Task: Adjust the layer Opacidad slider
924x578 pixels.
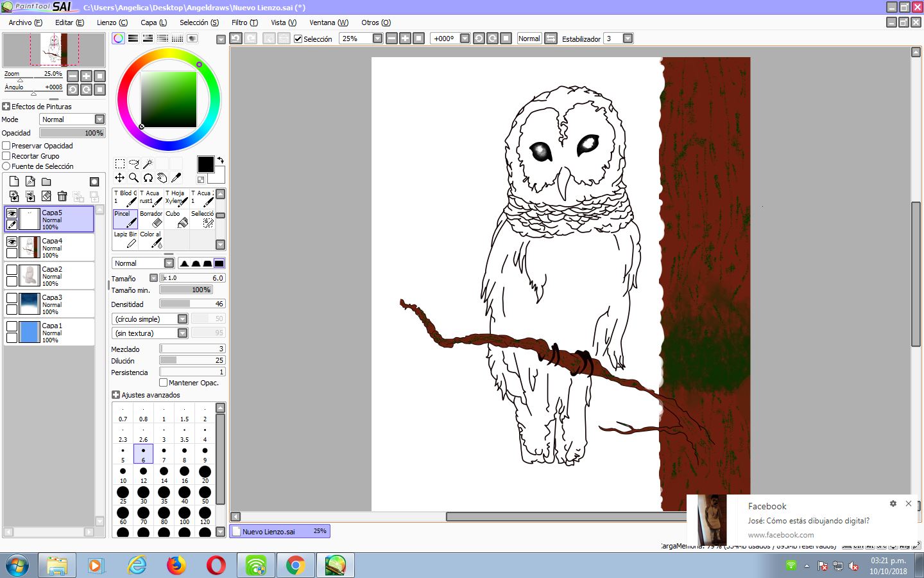Action: click(x=73, y=133)
